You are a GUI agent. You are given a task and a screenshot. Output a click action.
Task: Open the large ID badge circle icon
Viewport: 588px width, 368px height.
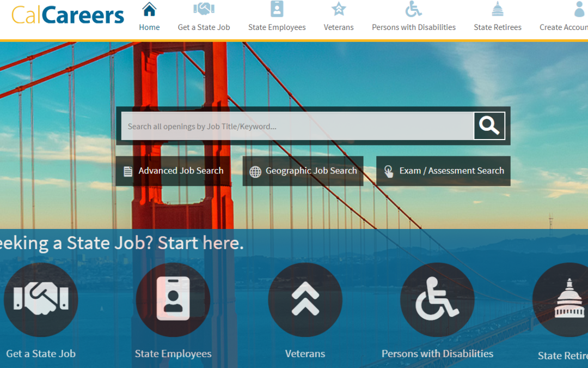coord(173,300)
